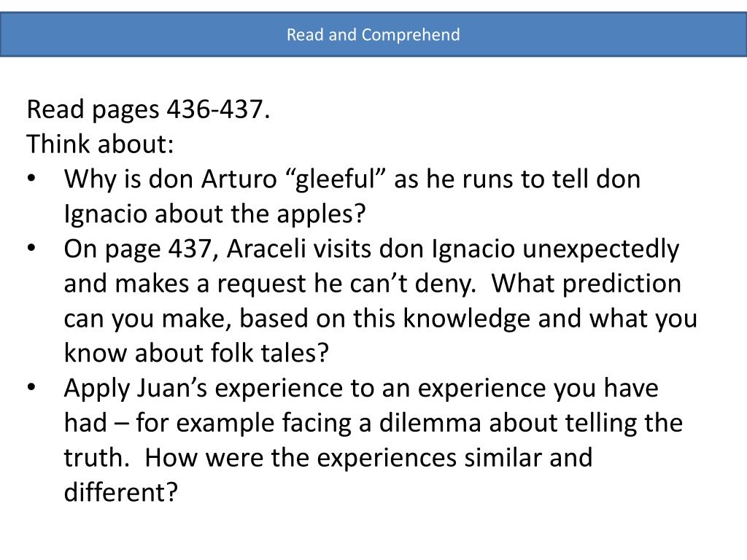Click the number '436-437' in first line
747x560 pixels.
(x=214, y=109)
